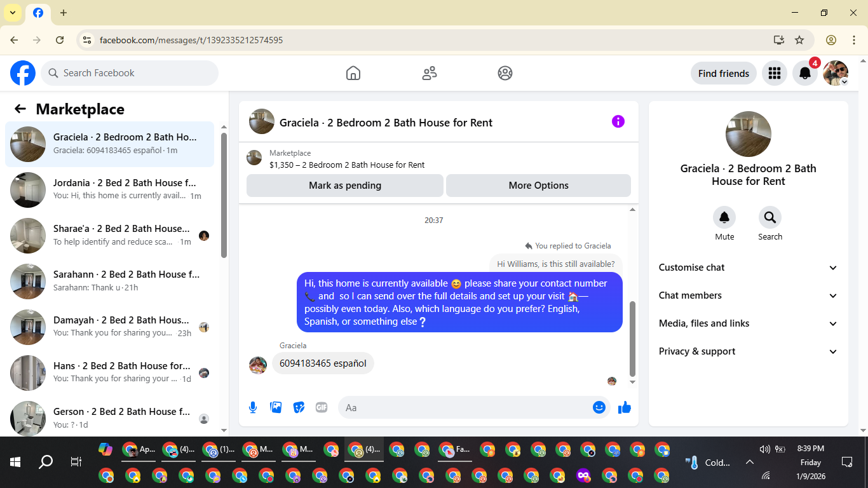Open Sarahann 2 Bed 2 Bath conversation
The image size is (868, 488).
click(110, 281)
